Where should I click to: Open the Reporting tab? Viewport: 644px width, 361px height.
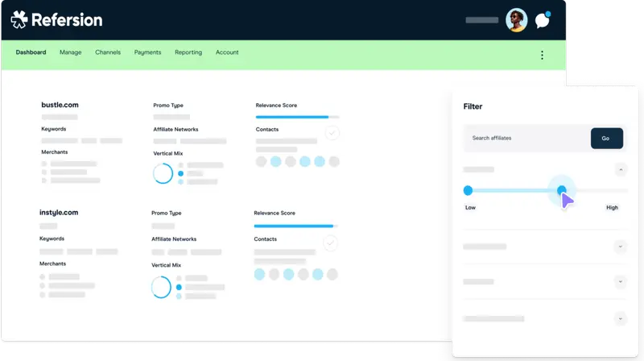pos(188,52)
